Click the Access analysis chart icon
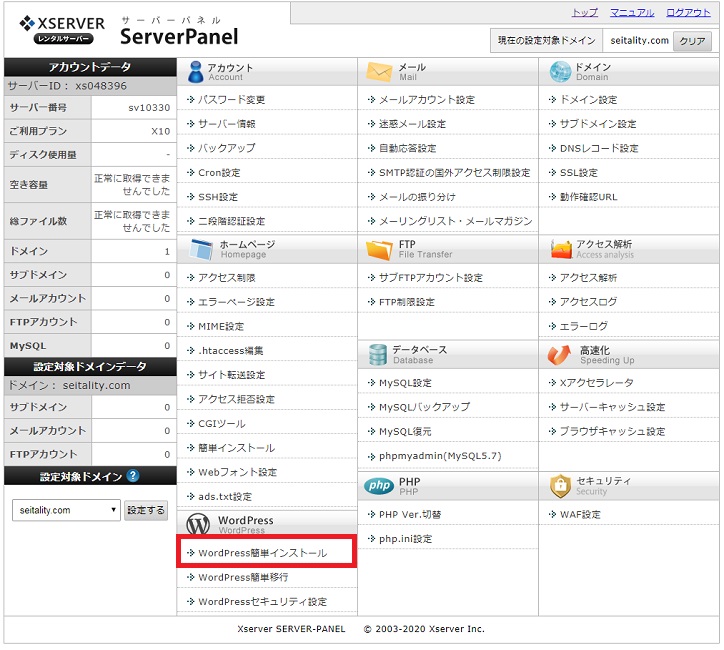Image resolution: width=724 pixels, height=650 pixels. click(561, 249)
